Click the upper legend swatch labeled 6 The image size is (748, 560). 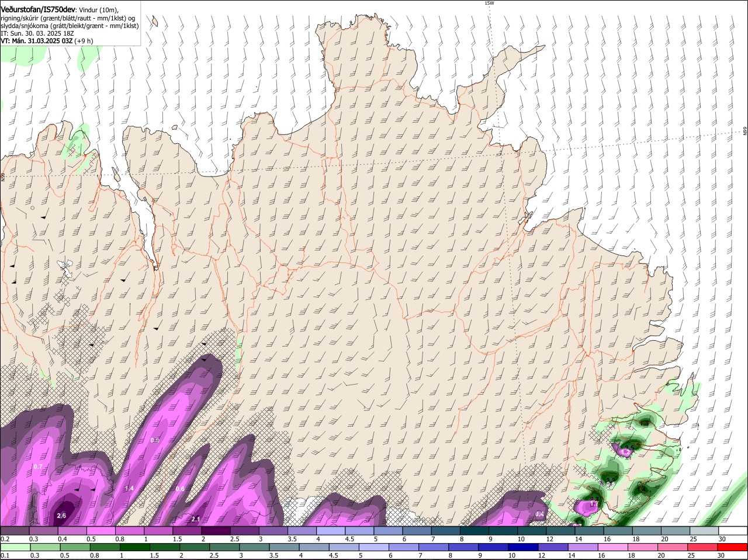pos(417,530)
